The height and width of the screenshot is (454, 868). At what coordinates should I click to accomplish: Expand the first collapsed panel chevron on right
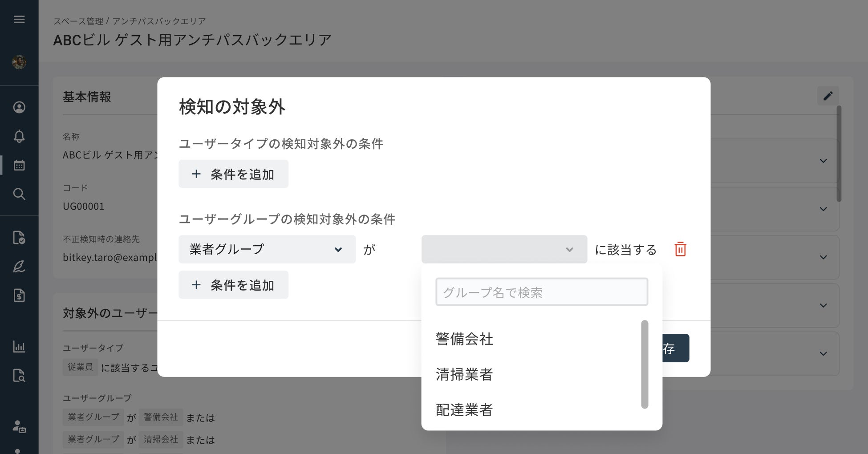click(x=823, y=161)
